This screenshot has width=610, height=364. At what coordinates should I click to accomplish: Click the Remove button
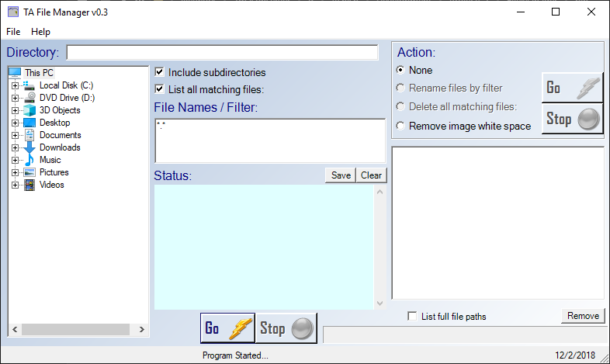click(583, 316)
